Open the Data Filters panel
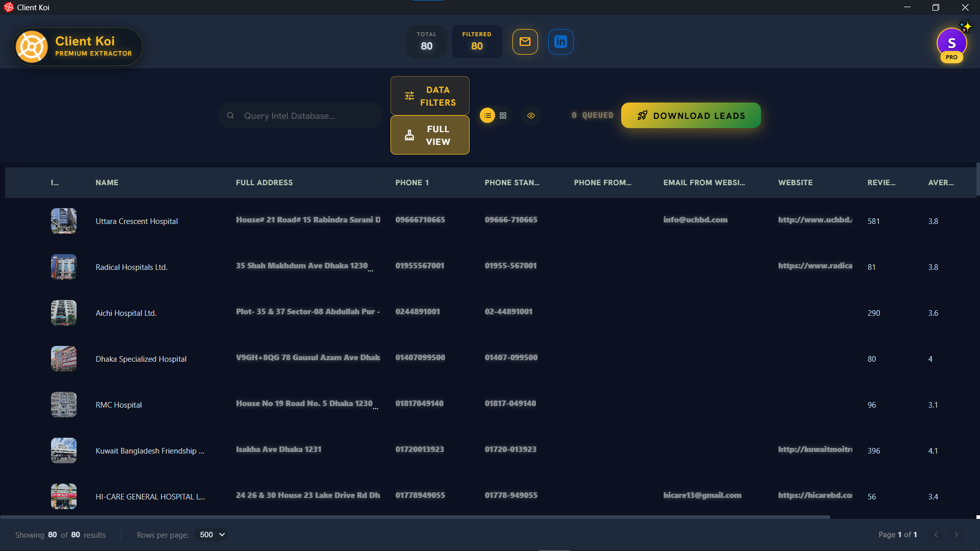This screenshot has width=980, height=551. tap(430, 96)
